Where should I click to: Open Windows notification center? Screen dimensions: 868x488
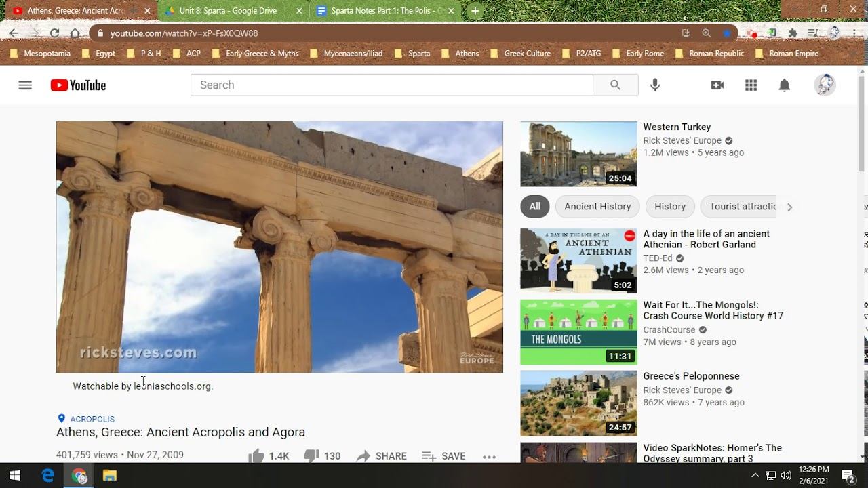click(x=848, y=475)
